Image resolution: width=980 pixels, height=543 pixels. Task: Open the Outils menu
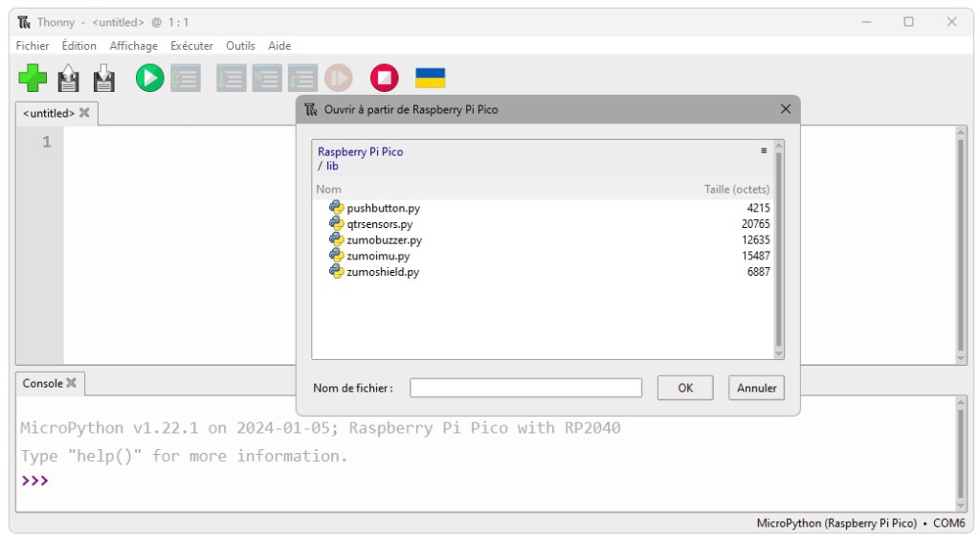tap(240, 46)
